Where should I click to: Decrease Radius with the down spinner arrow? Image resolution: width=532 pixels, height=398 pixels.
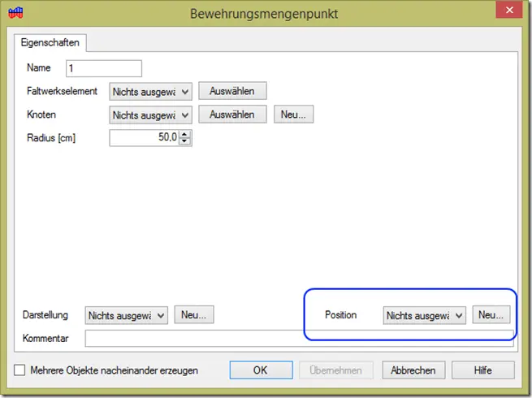pyautogui.click(x=184, y=141)
